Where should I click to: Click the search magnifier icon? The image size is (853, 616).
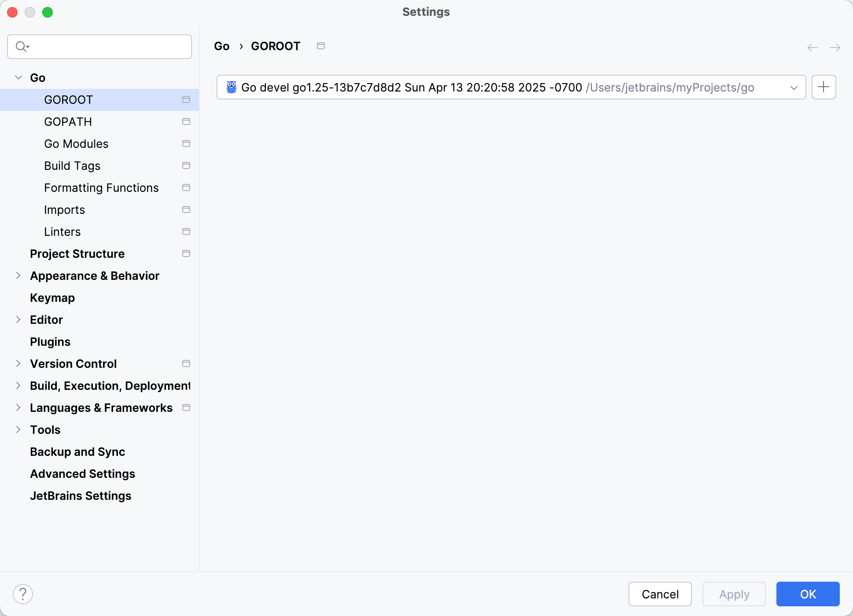point(22,46)
